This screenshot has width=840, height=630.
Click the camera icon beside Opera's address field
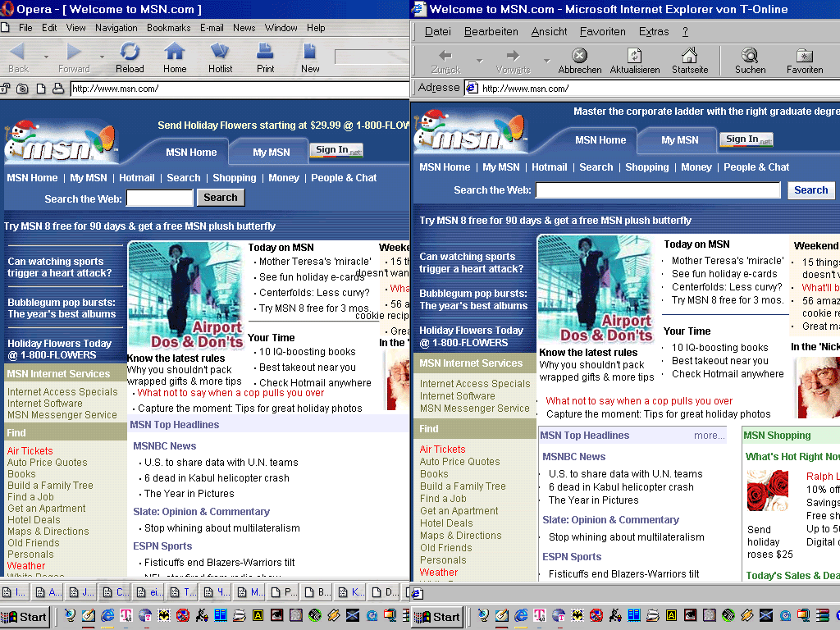point(22,89)
